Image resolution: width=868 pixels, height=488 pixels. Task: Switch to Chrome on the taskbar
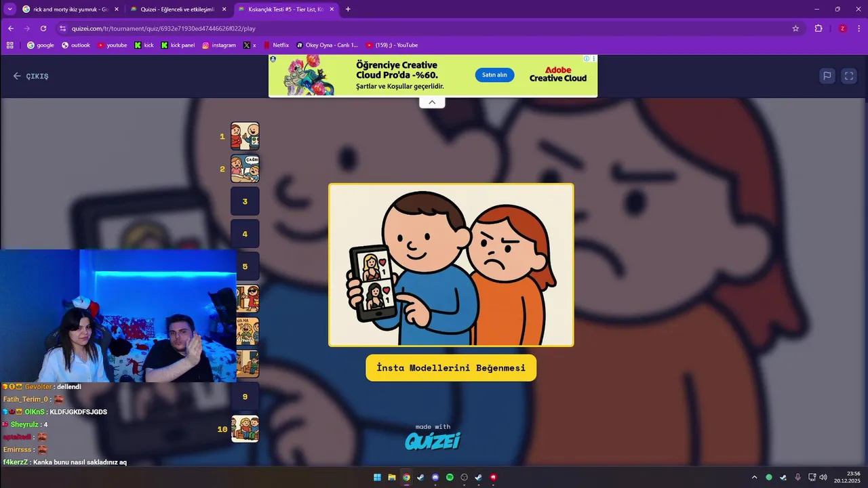406,477
